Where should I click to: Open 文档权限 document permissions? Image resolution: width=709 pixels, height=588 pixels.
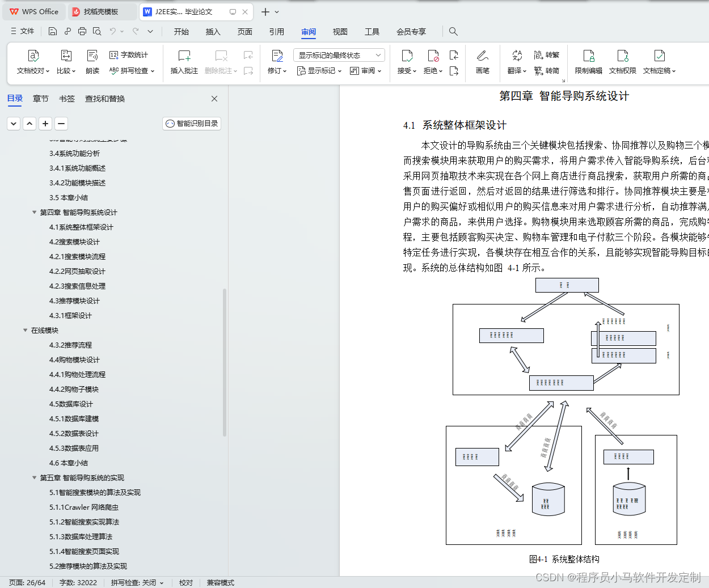coord(623,62)
